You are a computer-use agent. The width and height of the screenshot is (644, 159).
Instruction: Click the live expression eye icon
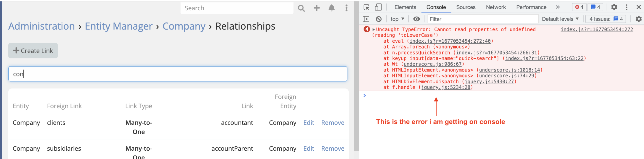(416, 19)
